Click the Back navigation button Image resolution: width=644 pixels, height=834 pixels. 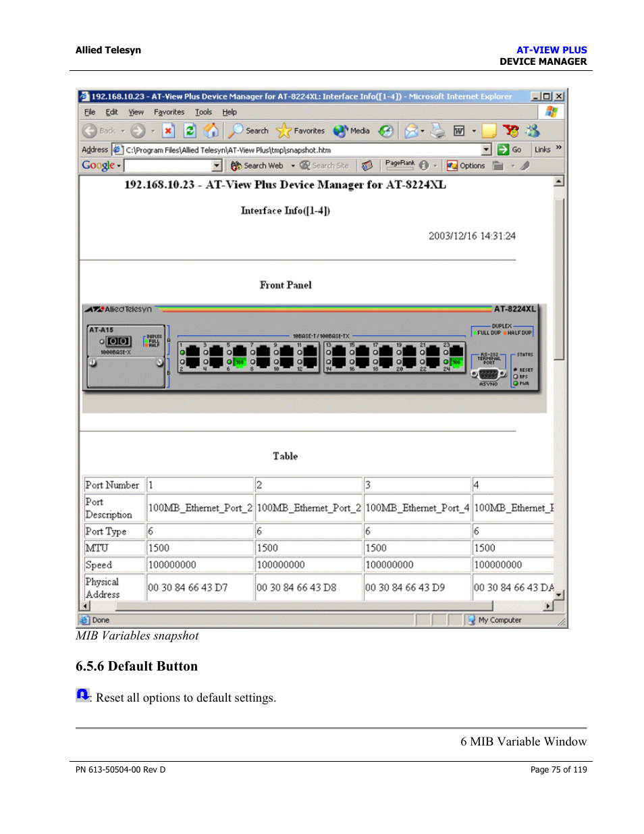pyautogui.click(x=99, y=131)
